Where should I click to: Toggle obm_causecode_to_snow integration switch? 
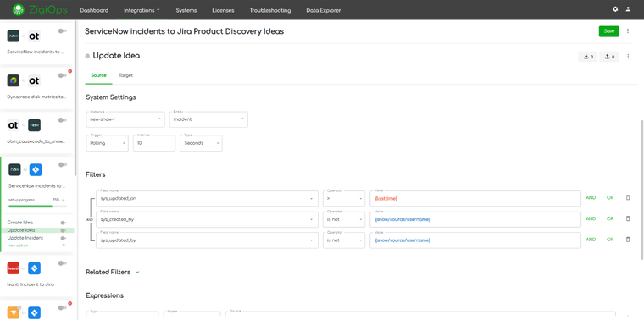(63, 120)
